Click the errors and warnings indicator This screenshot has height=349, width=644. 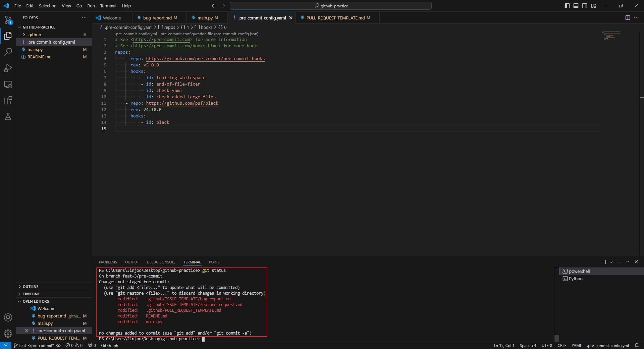[x=74, y=345]
